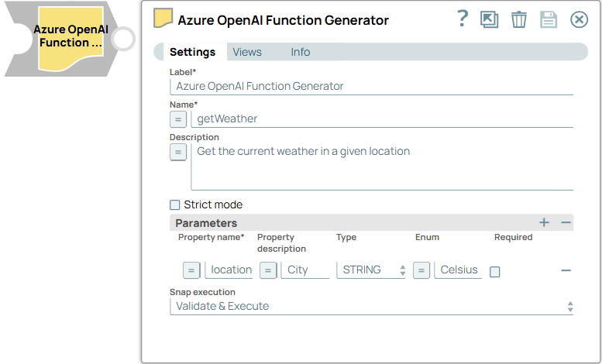Click the Description text area
Screen dimensions: 602x364
(x=382, y=167)
